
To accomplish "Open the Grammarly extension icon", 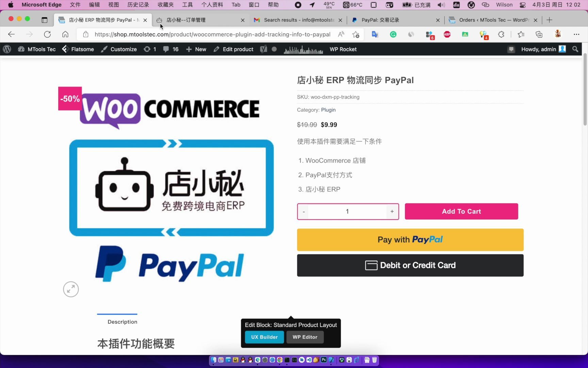I will click(x=393, y=34).
